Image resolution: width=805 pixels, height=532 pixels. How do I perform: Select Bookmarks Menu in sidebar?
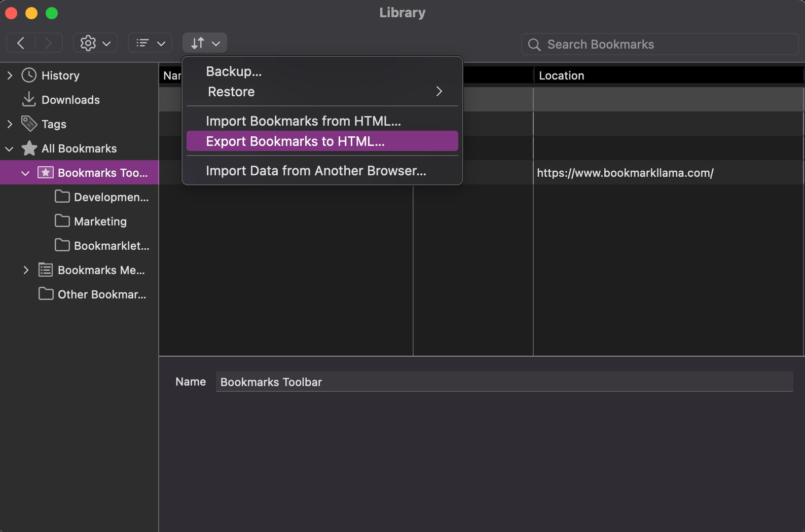point(101,270)
